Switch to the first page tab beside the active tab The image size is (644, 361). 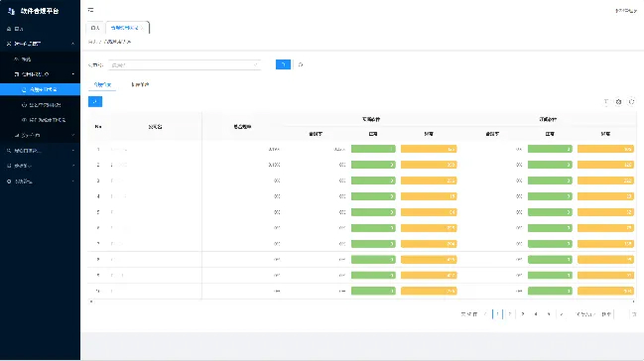pos(95,28)
